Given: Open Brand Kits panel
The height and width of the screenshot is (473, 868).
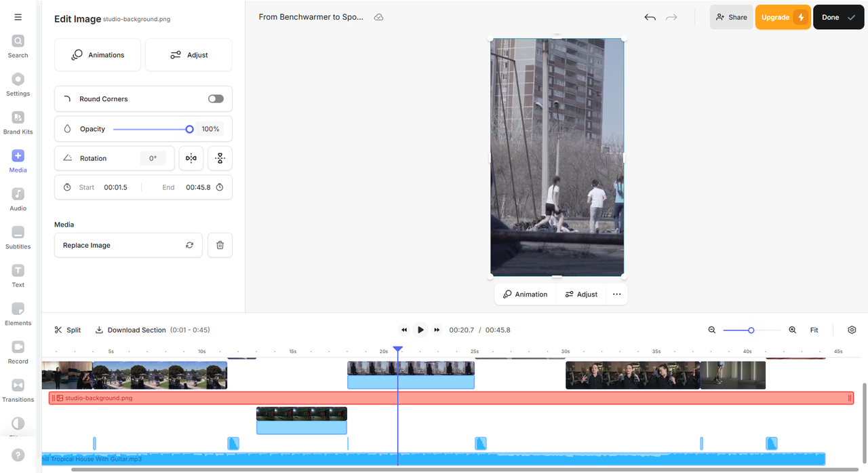Looking at the screenshot, I should tap(18, 123).
